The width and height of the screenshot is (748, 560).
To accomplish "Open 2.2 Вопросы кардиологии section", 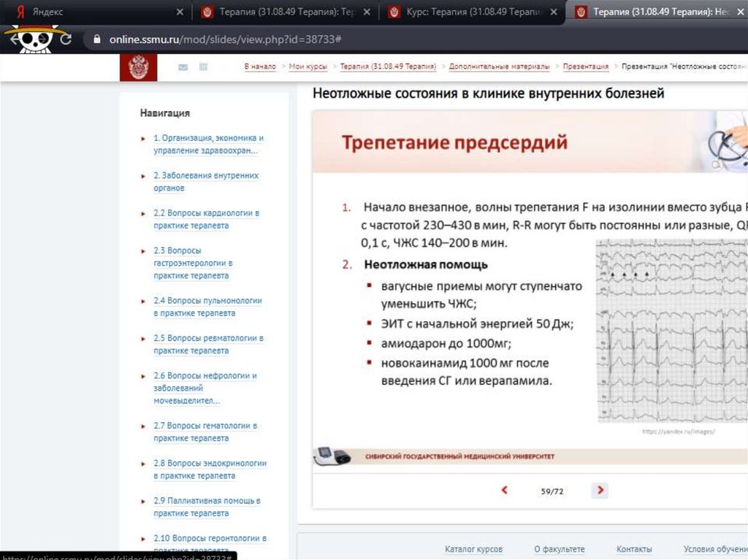I will (x=206, y=219).
